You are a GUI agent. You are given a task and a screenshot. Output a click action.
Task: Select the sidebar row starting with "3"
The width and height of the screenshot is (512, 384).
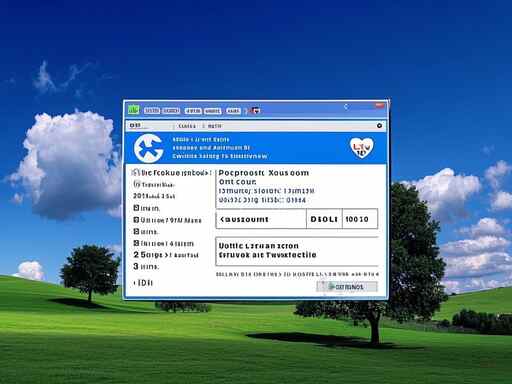tap(146, 267)
